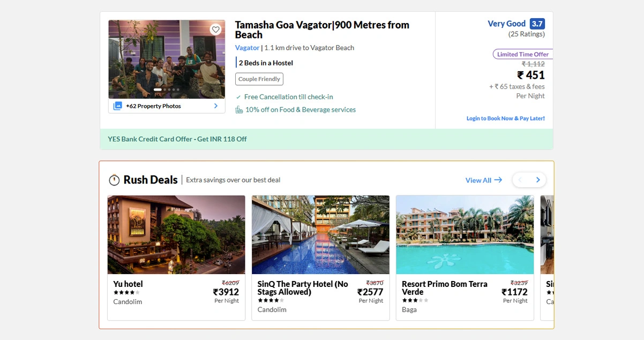Open the Vagator location link

click(247, 48)
